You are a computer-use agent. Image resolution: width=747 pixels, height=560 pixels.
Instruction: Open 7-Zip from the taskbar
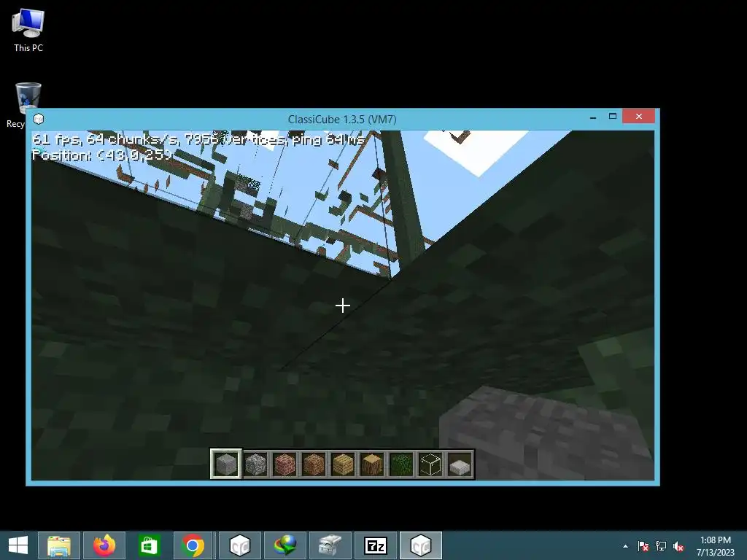click(x=376, y=545)
